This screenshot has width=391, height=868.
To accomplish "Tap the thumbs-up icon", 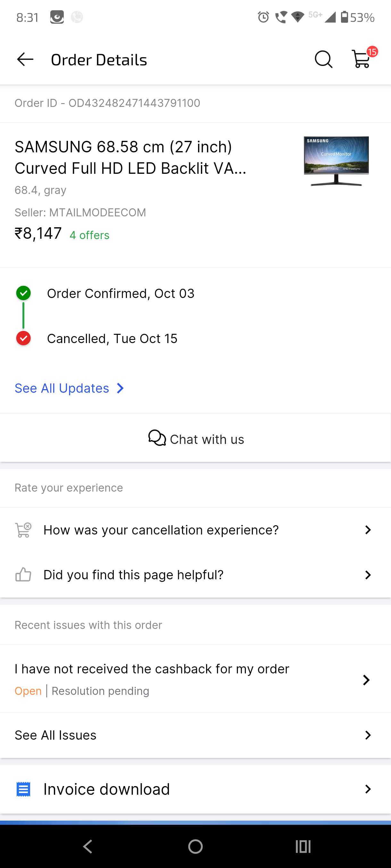I will click(23, 575).
